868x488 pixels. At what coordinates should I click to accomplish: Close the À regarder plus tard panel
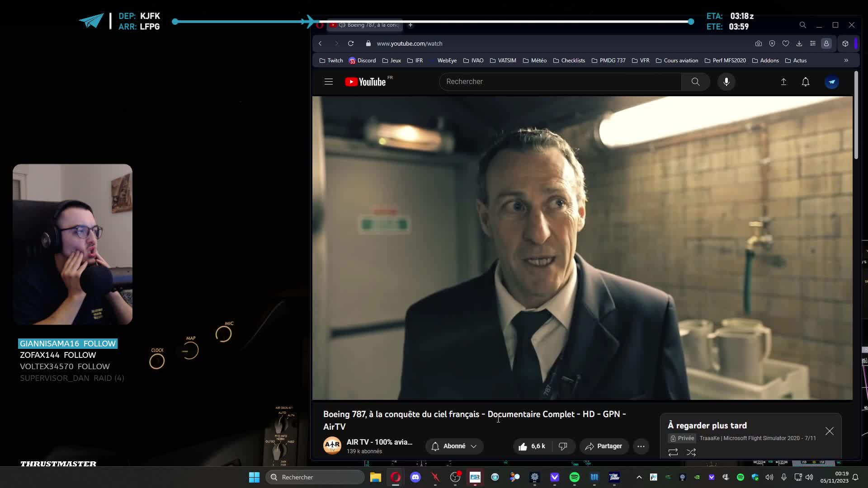click(x=830, y=431)
